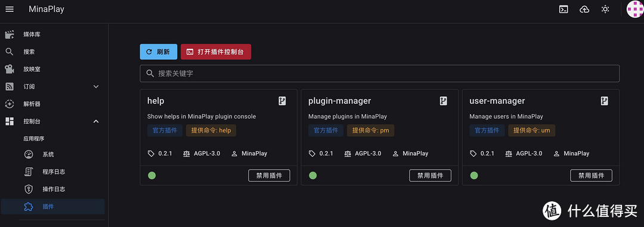
Task: Click 官方插件 tag on help card
Action: point(165,130)
